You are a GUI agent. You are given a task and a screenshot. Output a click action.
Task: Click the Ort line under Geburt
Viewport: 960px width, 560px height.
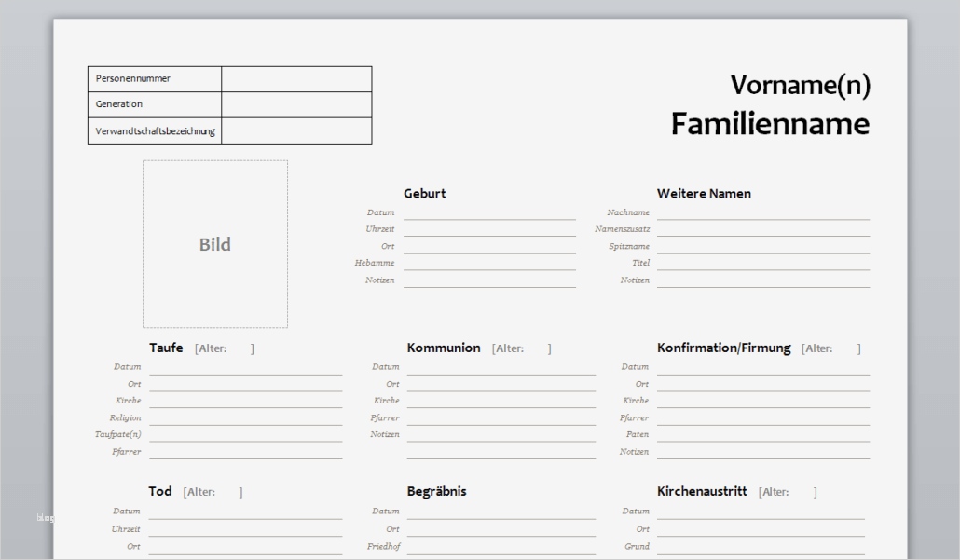coord(489,247)
